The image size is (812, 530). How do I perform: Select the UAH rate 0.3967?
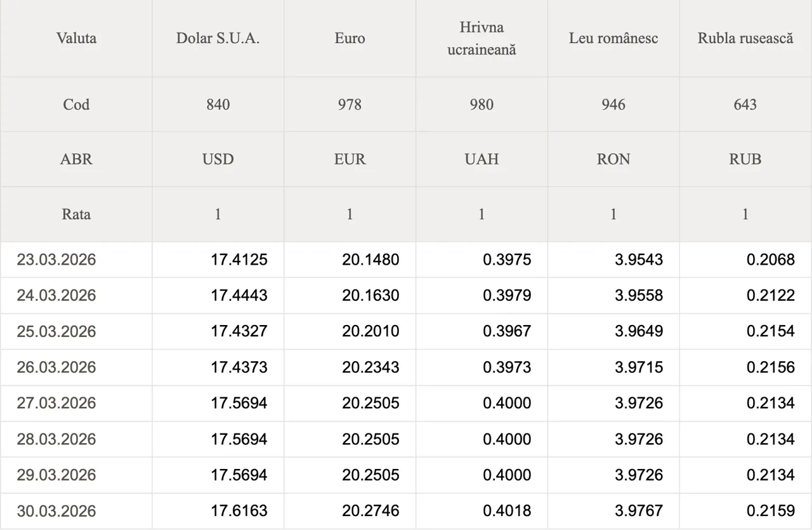coord(507,331)
